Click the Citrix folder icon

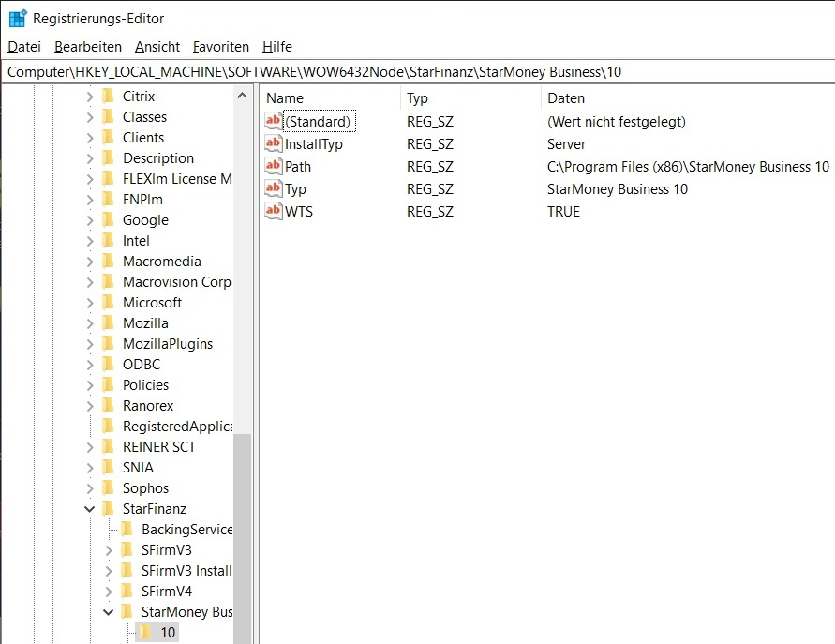click(x=108, y=96)
